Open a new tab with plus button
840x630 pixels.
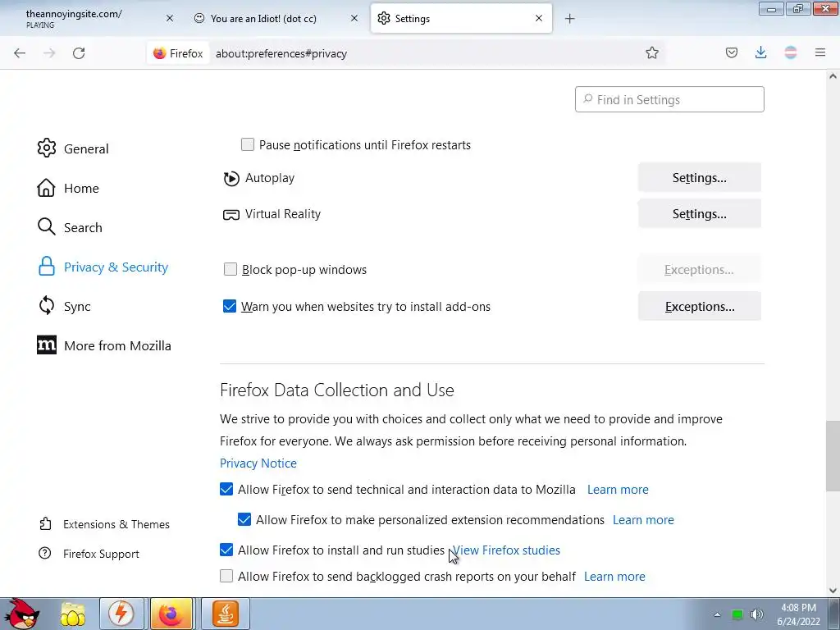click(x=570, y=19)
